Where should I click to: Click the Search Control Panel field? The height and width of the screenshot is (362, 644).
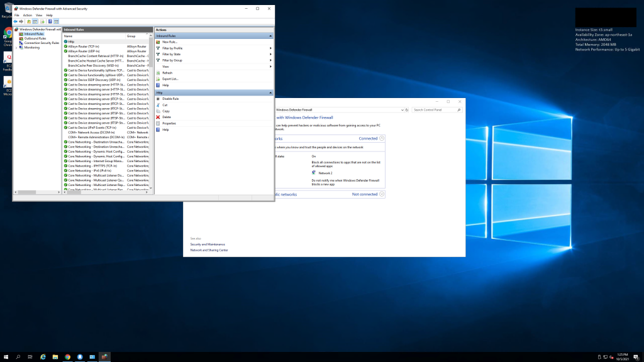tap(436, 110)
